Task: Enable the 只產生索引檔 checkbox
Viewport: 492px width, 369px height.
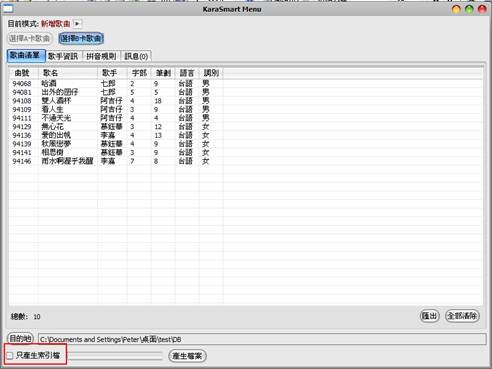Action: (10, 356)
